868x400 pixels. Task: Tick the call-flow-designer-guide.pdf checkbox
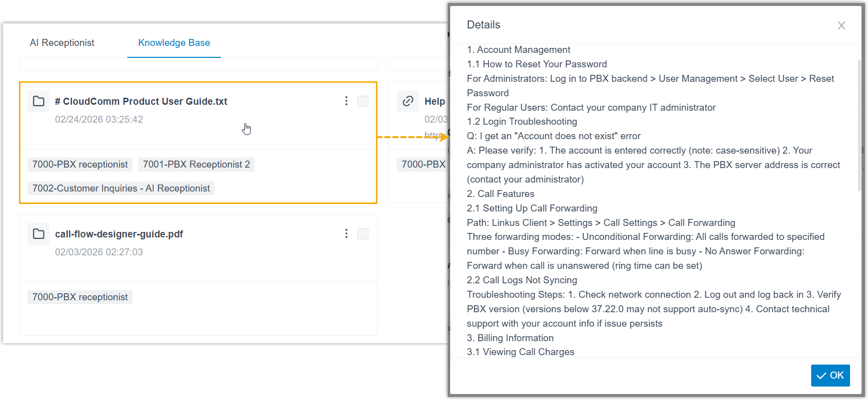tap(363, 234)
